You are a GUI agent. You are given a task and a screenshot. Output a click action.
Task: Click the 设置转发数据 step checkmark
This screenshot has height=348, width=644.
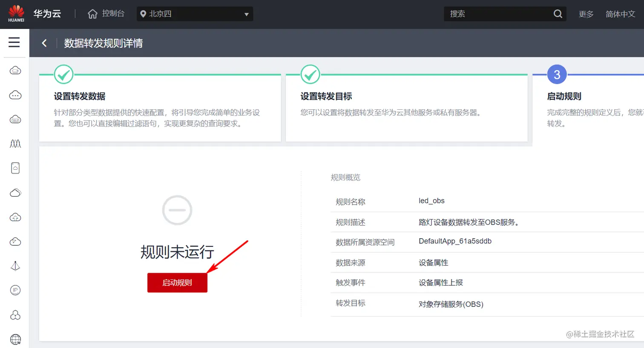point(63,75)
